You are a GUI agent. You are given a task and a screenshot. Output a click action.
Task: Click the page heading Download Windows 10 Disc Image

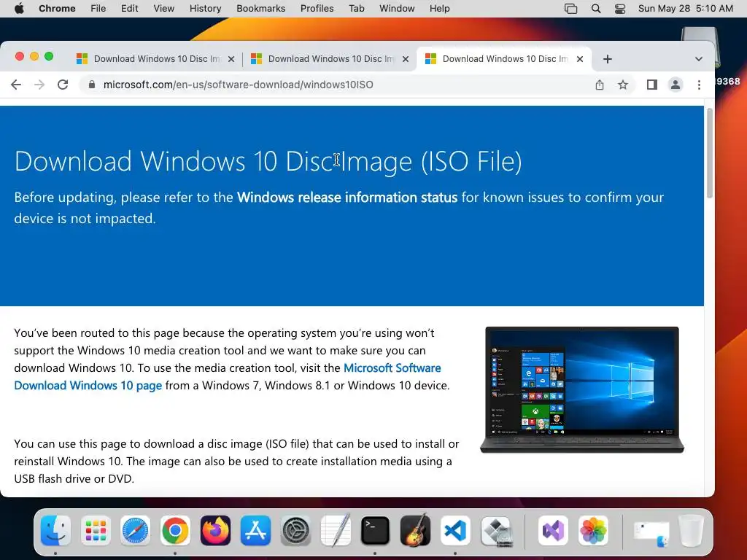coord(268,161)
